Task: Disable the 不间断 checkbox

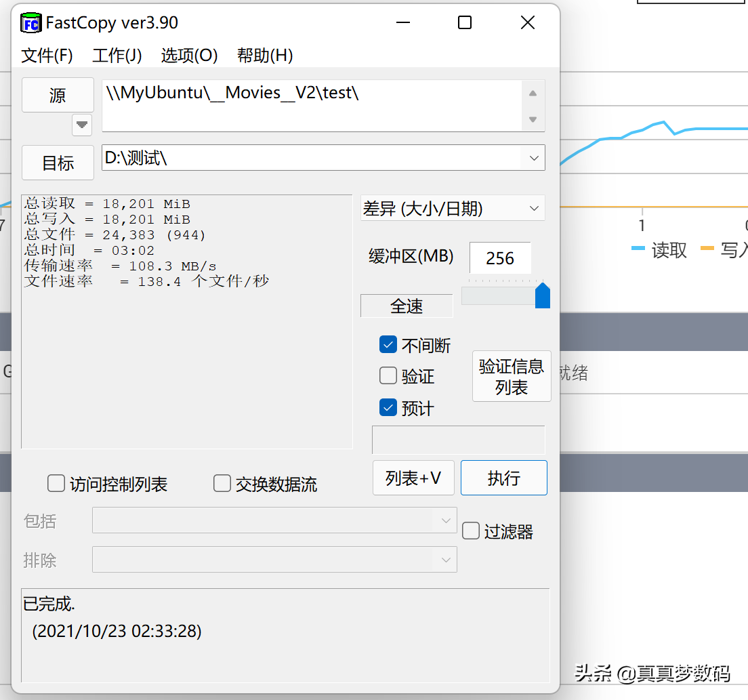Action: point(388,345)
